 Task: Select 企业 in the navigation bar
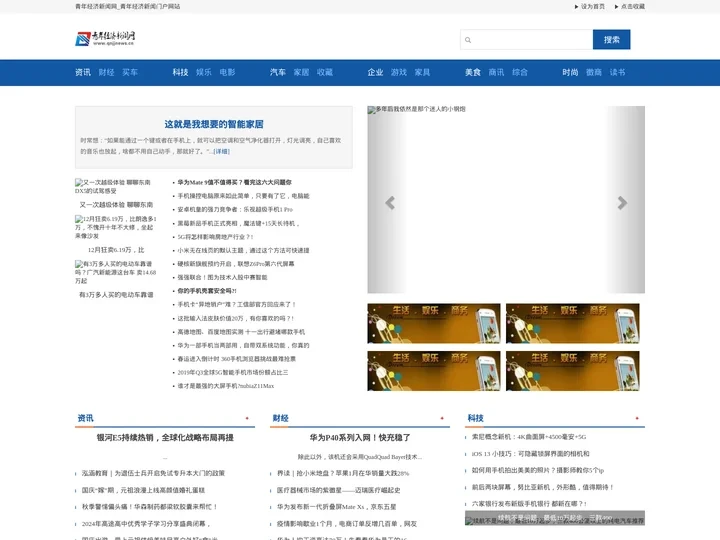375,72
